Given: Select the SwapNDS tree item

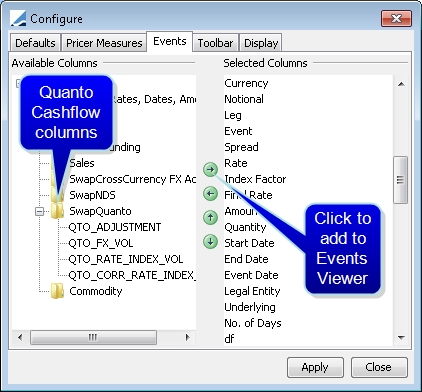Looking at the screenshot, I should 92,195.
